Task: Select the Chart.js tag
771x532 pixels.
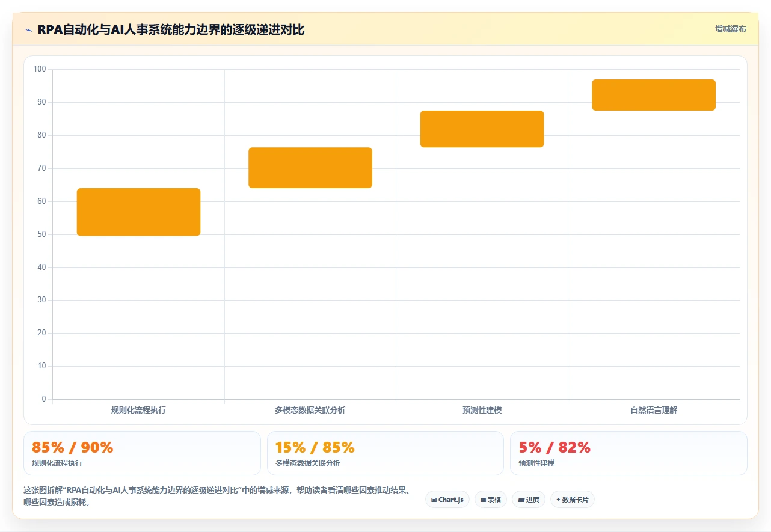Action: tap(447, 500)
